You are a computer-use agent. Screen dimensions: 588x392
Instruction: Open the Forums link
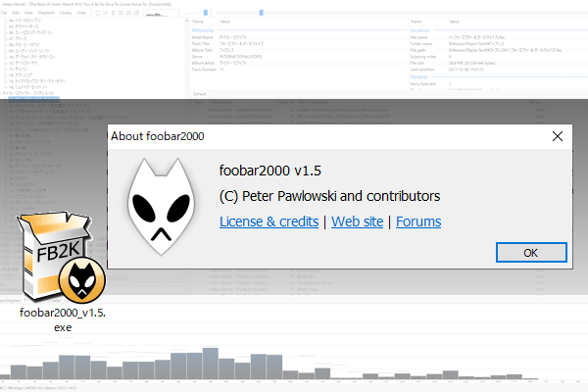[x=418, y=221]
